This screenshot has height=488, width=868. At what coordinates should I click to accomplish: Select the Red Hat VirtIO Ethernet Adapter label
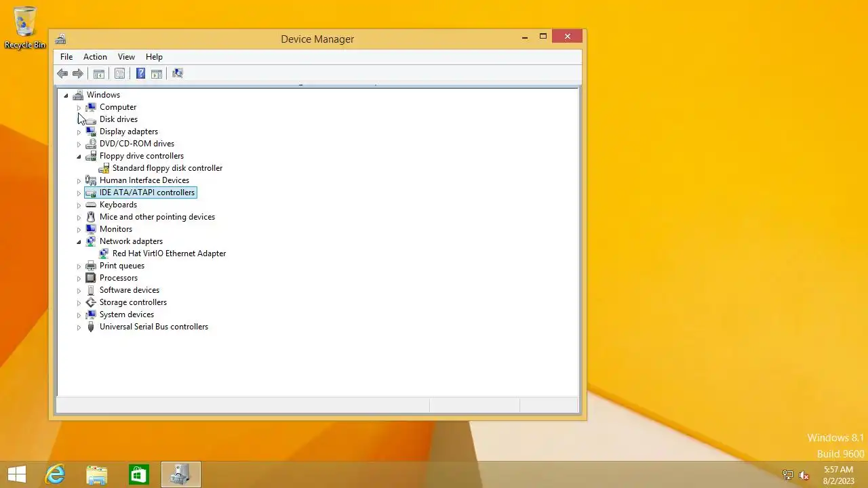[x=169, y=253]
